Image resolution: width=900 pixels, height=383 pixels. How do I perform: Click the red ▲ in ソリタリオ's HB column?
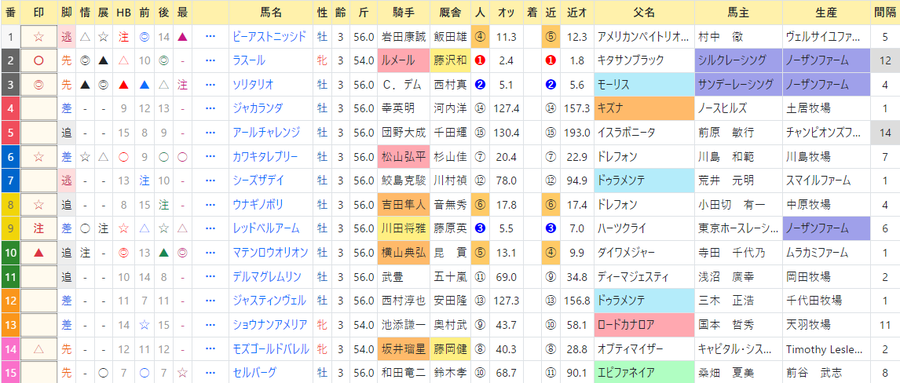[x=123, y=84]
